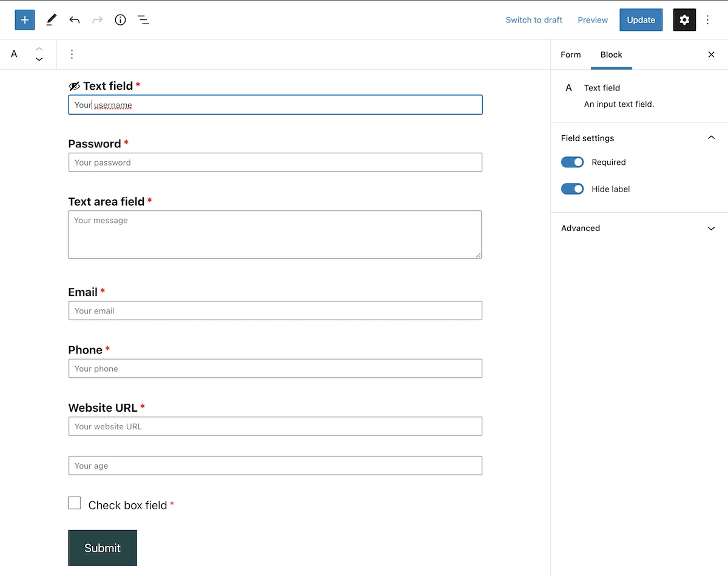The image size is (728, 576).
Task: Move block up with the up chevron
Action: (39, 49)
